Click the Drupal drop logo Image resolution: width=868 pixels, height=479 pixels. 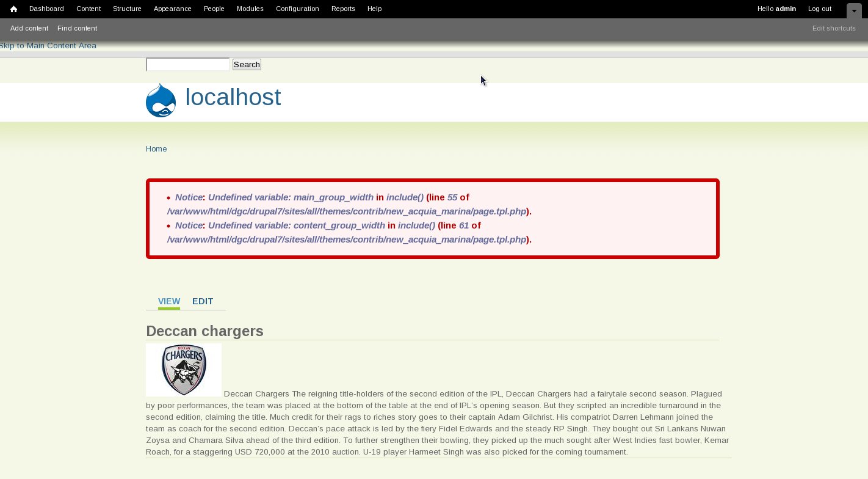(x=161, y=101)
